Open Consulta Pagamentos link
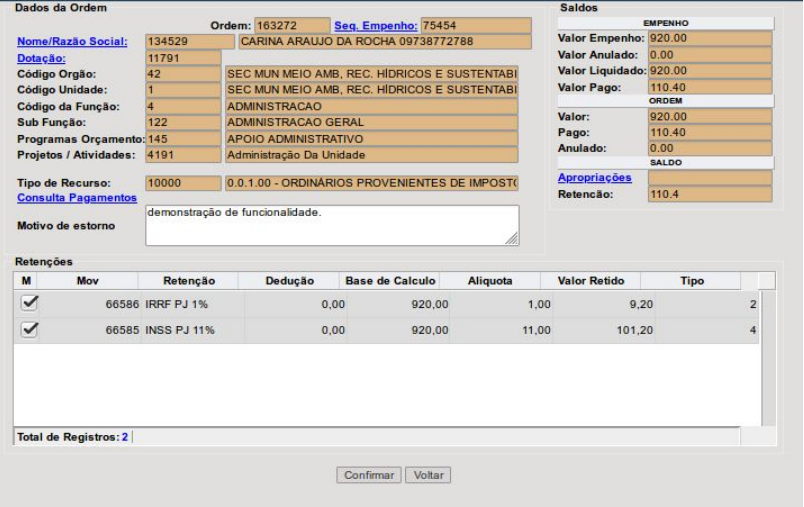 point(76,197)
